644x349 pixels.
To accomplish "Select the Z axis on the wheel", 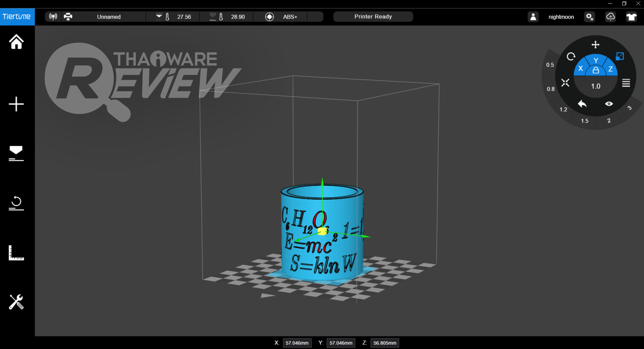I will [611, 69].
